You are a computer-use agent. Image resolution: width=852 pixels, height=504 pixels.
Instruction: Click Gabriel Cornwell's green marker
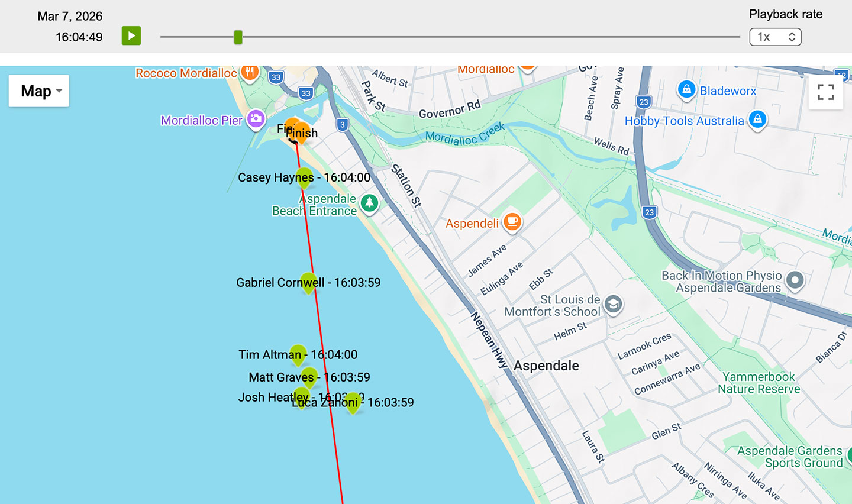pyautogui.click(x=308, y=283)
